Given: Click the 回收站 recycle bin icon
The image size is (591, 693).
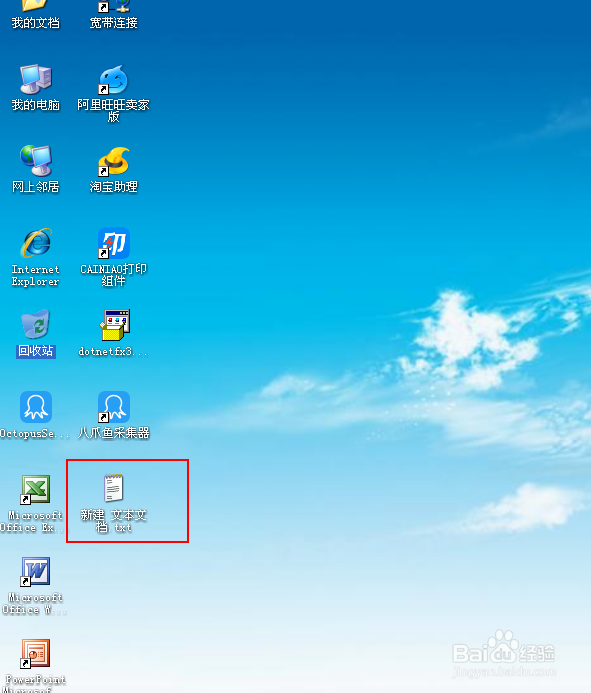Looking at the screenshot, I should coord(36,324).
